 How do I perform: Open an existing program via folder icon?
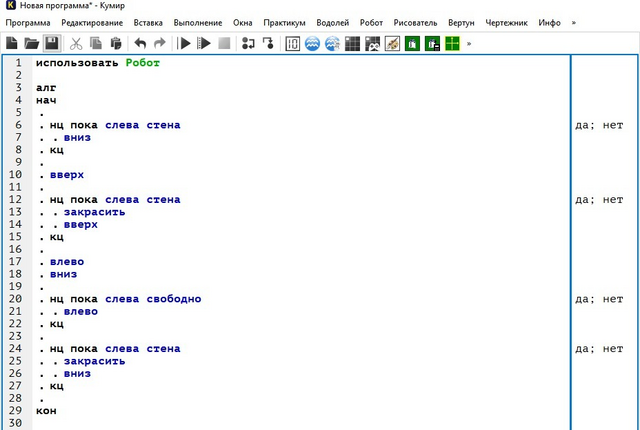tap(31, 43)
